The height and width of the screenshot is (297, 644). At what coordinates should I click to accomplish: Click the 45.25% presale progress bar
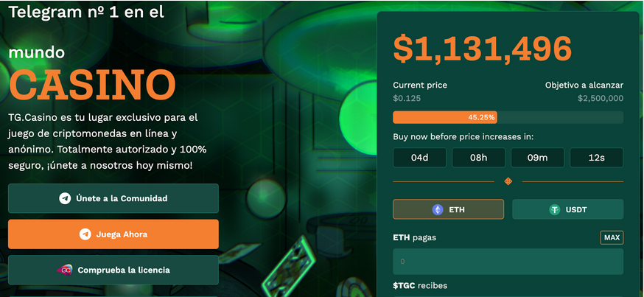(508, 117)
